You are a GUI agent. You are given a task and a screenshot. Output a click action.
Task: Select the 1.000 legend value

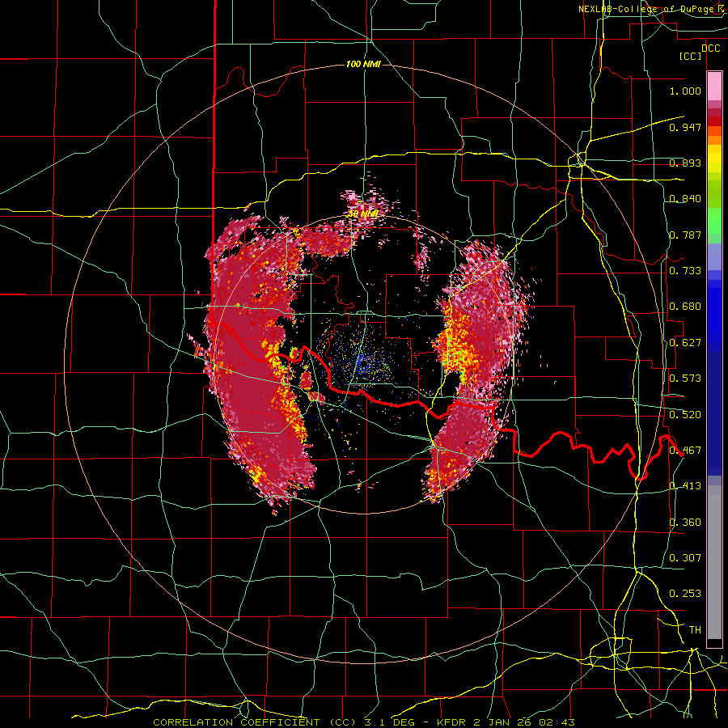685,91
